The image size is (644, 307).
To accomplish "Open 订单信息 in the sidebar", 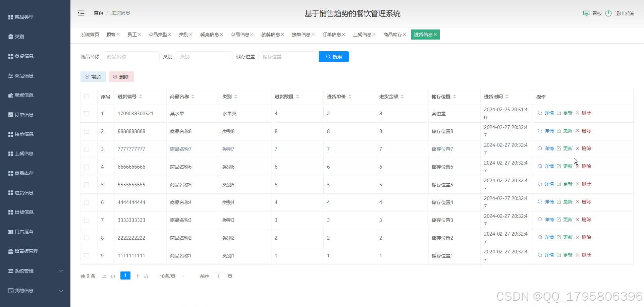I will coord(21,115).
